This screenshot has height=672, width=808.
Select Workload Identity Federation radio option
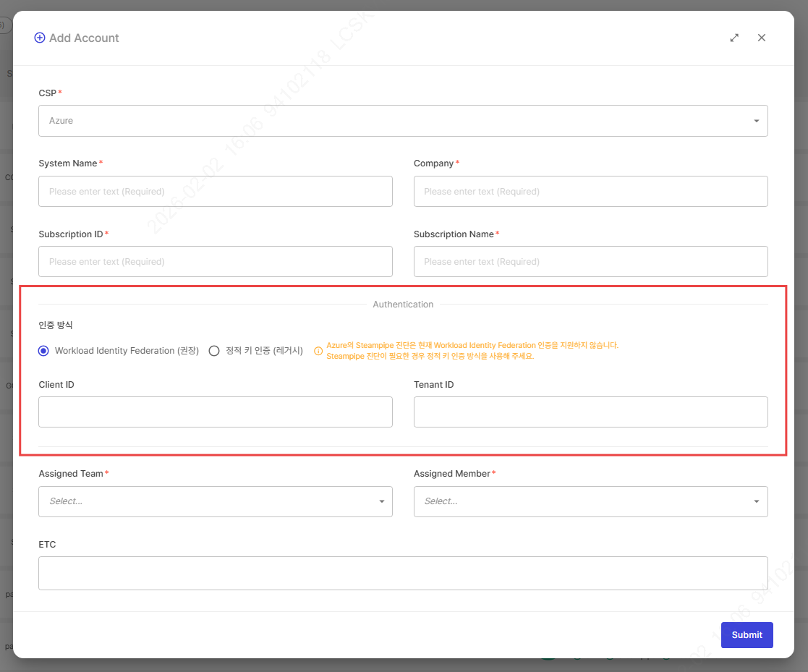[x=43, y=351]
